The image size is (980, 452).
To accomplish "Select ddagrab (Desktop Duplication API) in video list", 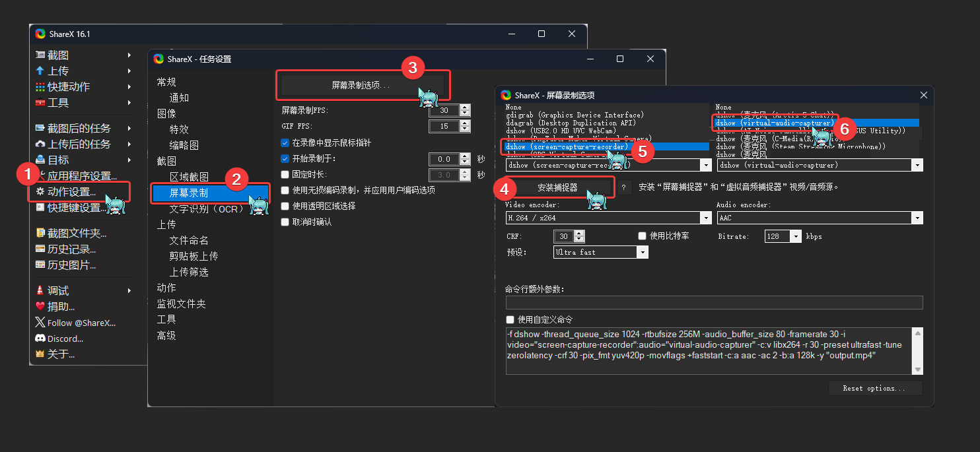I will point(571,123).
